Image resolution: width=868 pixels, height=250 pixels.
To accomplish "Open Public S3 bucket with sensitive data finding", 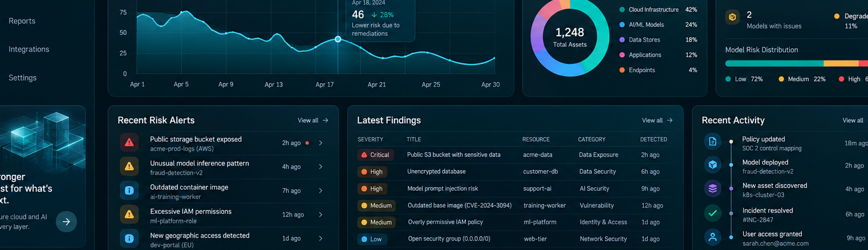I will click(x=453, y=155).
